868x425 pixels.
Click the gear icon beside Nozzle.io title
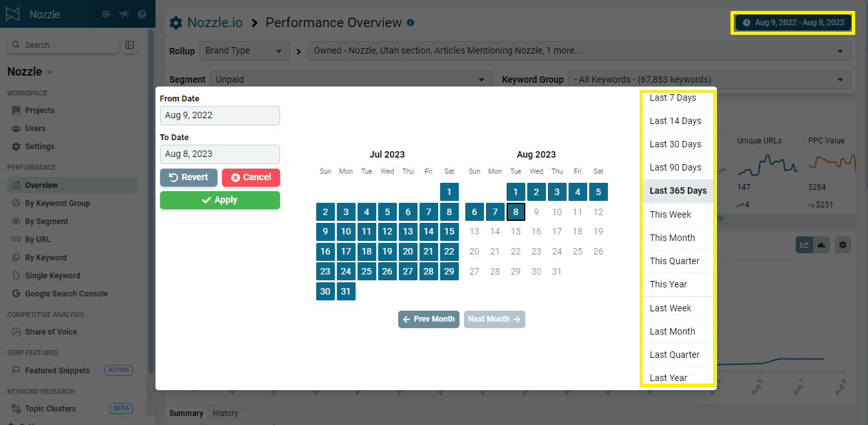click(x=176, y=23)
